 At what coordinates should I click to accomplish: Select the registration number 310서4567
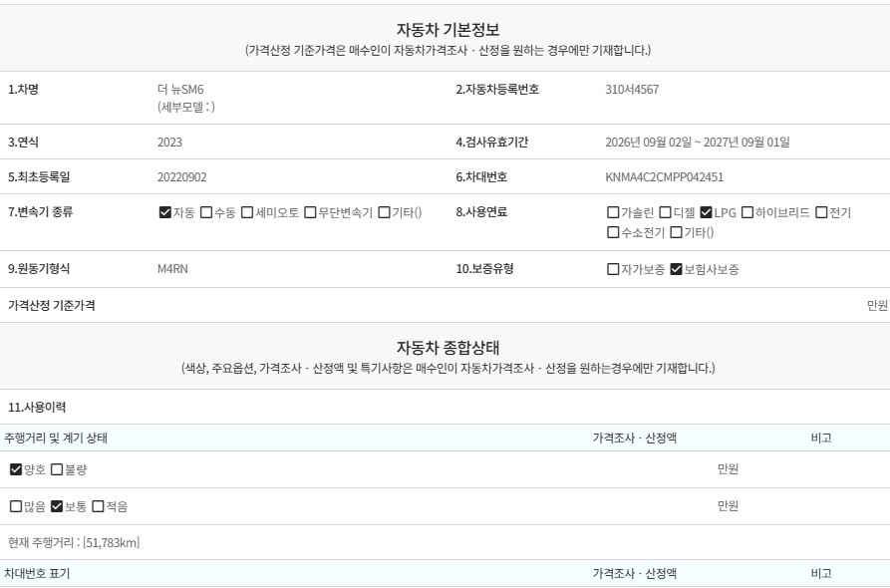click(x=632, y=89)
